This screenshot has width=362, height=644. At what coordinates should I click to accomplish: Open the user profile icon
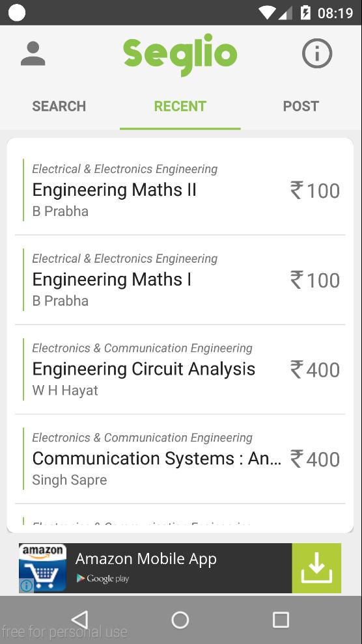coord(33,53)
